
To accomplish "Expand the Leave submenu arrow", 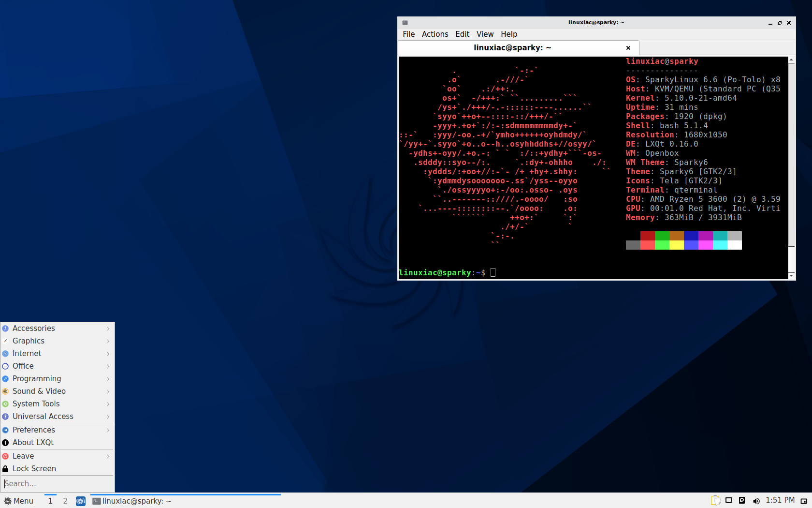I will pos(108,456).
